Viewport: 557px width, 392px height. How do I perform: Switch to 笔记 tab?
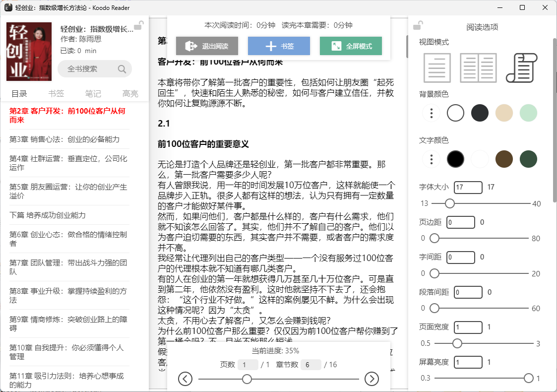(x=93, y=94)
